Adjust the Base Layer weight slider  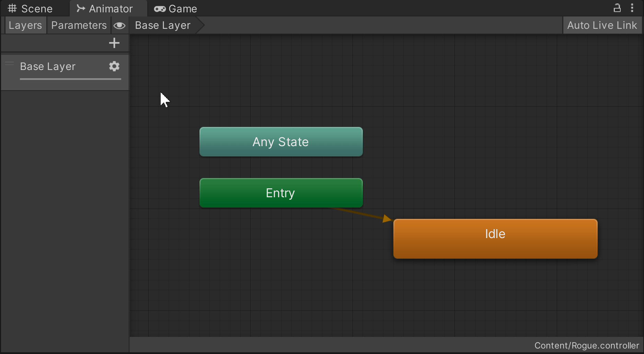click(x=70, y=79)
